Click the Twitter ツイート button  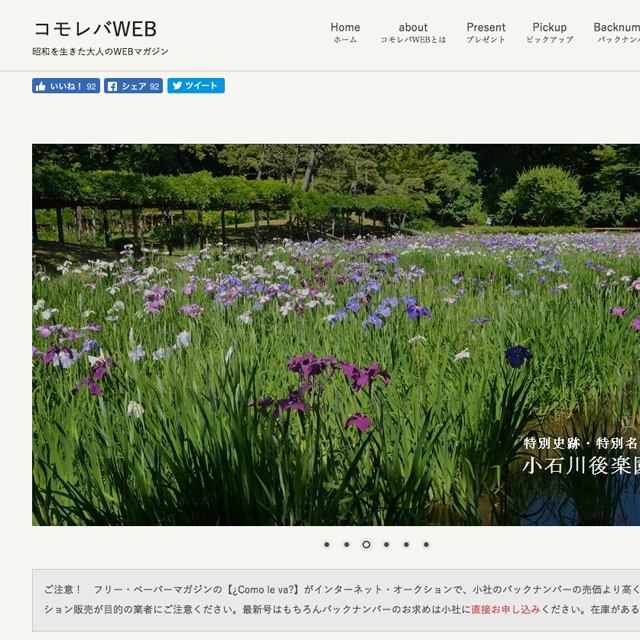click(x=196, y=86)
